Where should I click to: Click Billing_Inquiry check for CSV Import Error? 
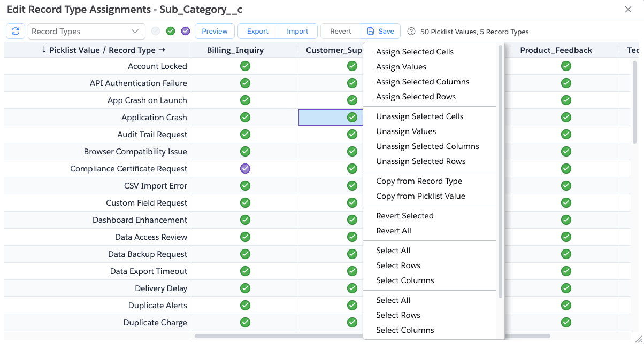click(245, 186)
